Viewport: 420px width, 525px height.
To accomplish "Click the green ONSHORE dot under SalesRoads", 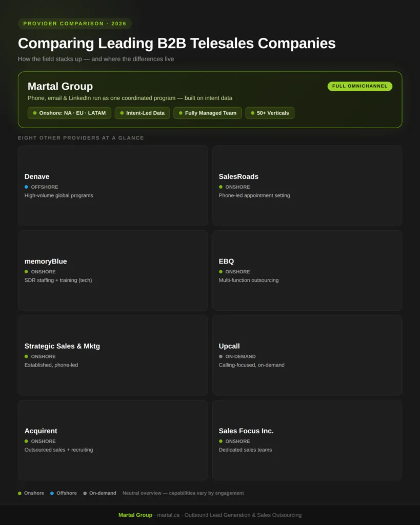I will pos(221,187).
